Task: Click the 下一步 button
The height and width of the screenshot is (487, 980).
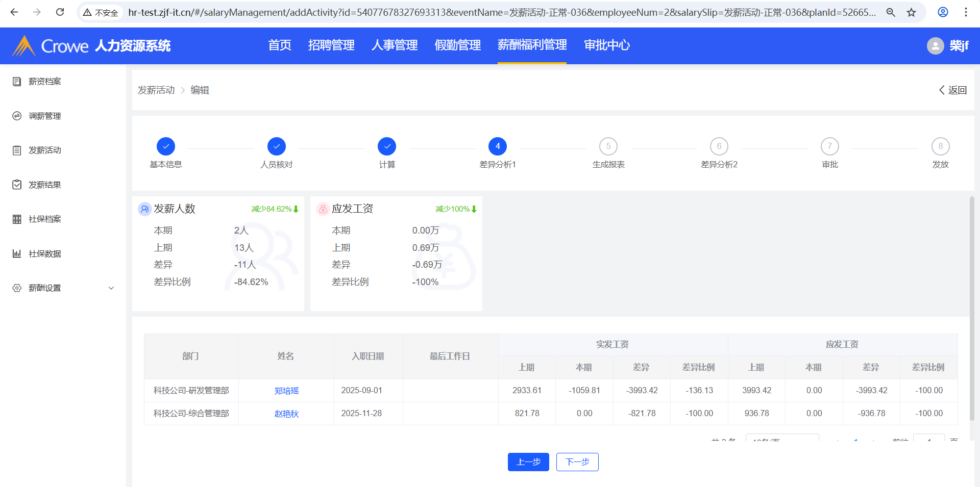Action: 577,462
